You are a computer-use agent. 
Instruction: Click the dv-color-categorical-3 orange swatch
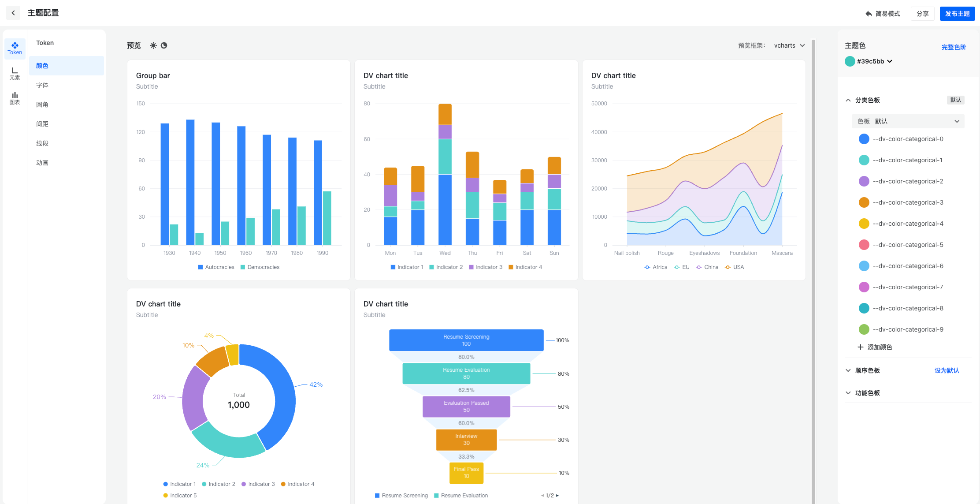point(864,202)
